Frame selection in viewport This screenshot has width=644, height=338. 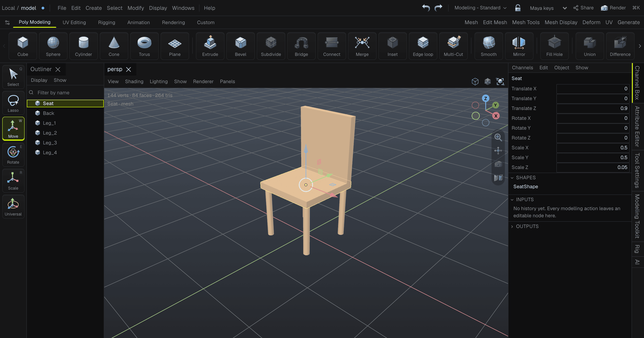pyautogui.click(x=500, y=81)
